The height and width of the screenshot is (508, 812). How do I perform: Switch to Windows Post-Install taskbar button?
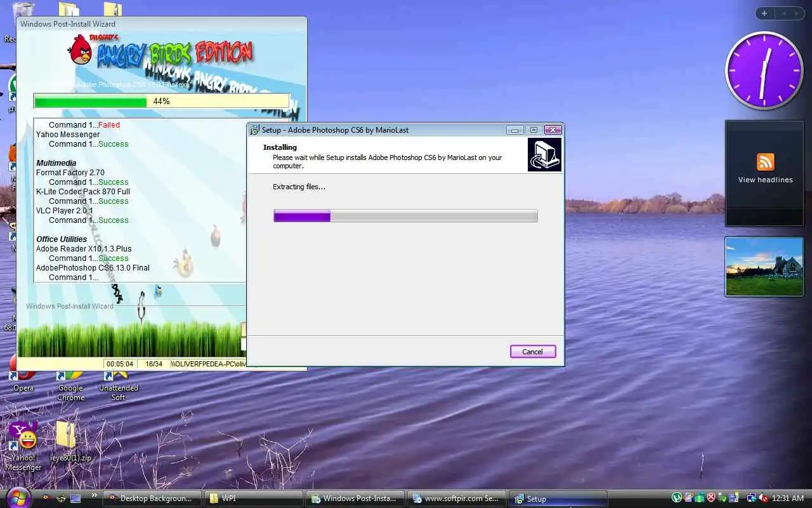356,498
